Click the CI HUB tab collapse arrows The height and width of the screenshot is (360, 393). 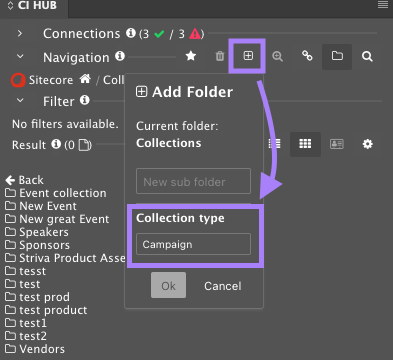click(x=10, y=6)
